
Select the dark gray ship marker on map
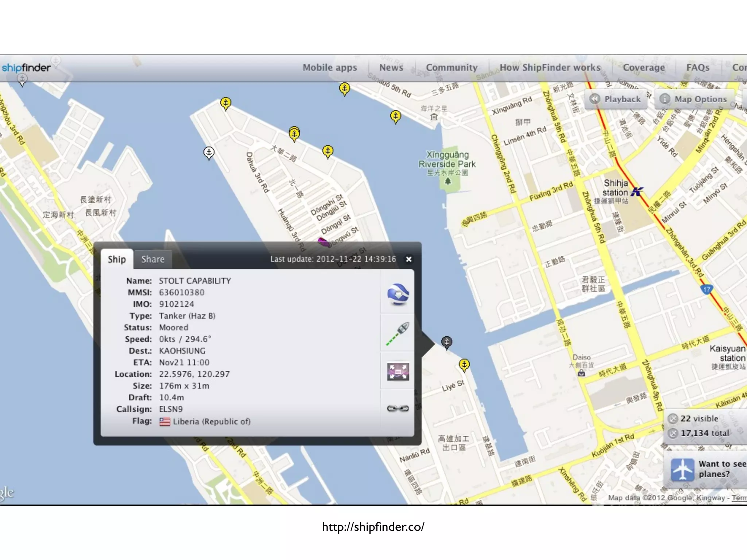click(x=446, y=342)
